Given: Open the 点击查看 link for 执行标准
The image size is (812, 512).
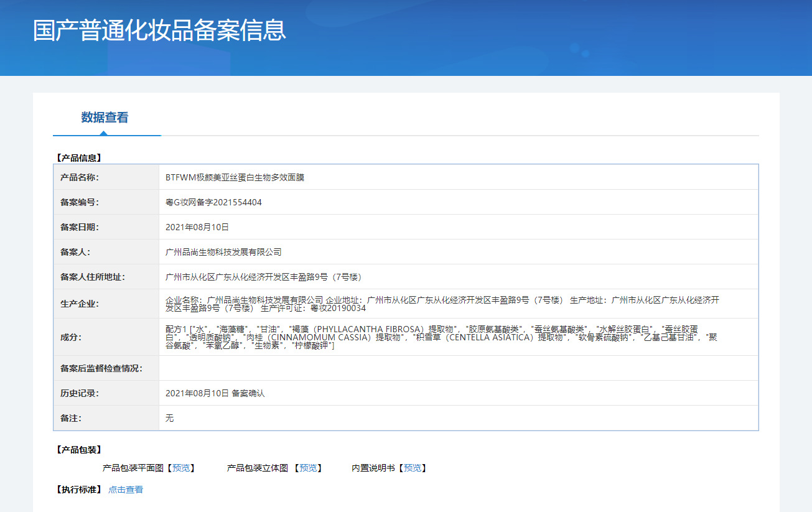Looking at the screenshot, I should 126,490.
